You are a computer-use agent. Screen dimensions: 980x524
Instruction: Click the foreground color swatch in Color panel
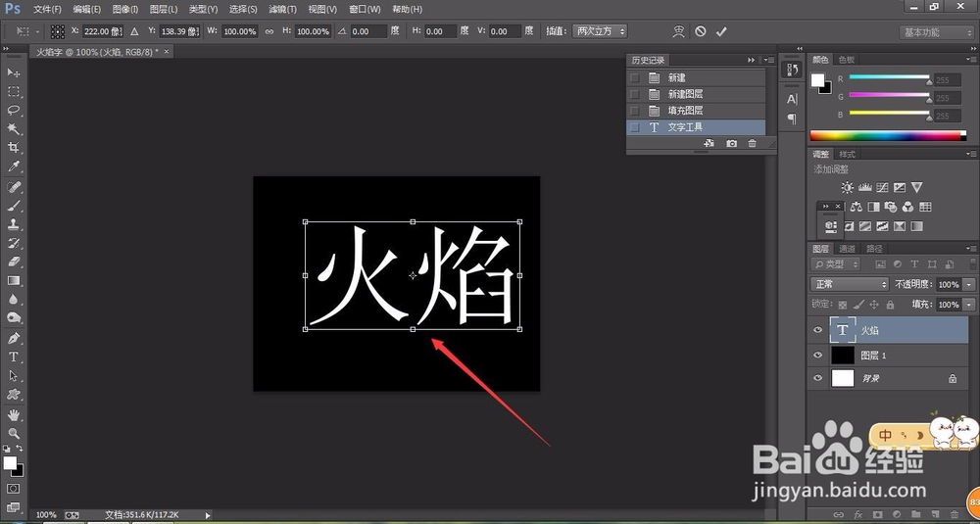[817, 80]
